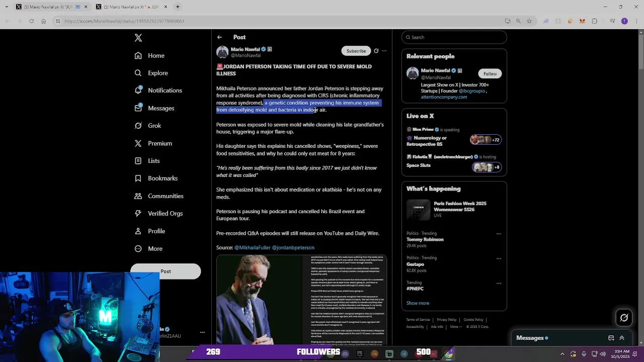Open the #PNEFC trend
Image resolution: width=644 pixels, height=362 pixels.
(x=415, y=289)
